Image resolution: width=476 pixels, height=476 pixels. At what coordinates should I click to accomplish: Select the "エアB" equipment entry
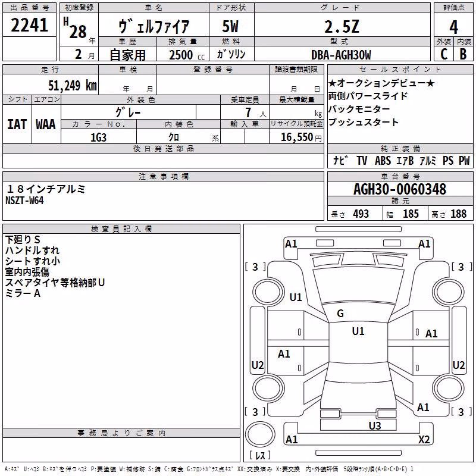coord(405,160)
